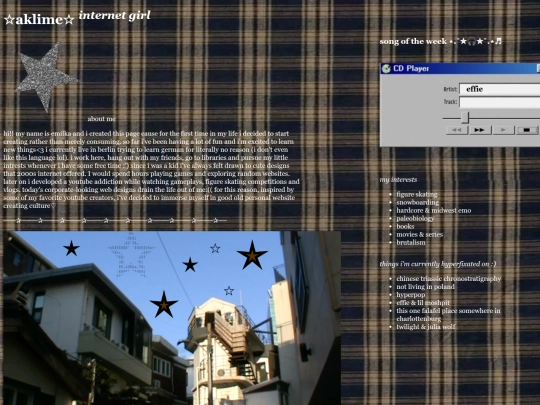Click the rewind button in CD Player
The height and width of the screenshot is (405, 540).
457,130
